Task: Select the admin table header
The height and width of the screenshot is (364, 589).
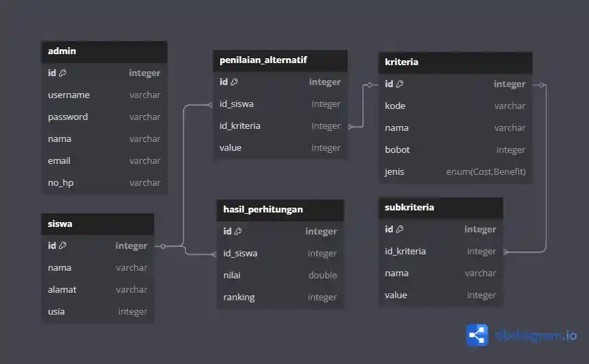Action: [104, 51]
